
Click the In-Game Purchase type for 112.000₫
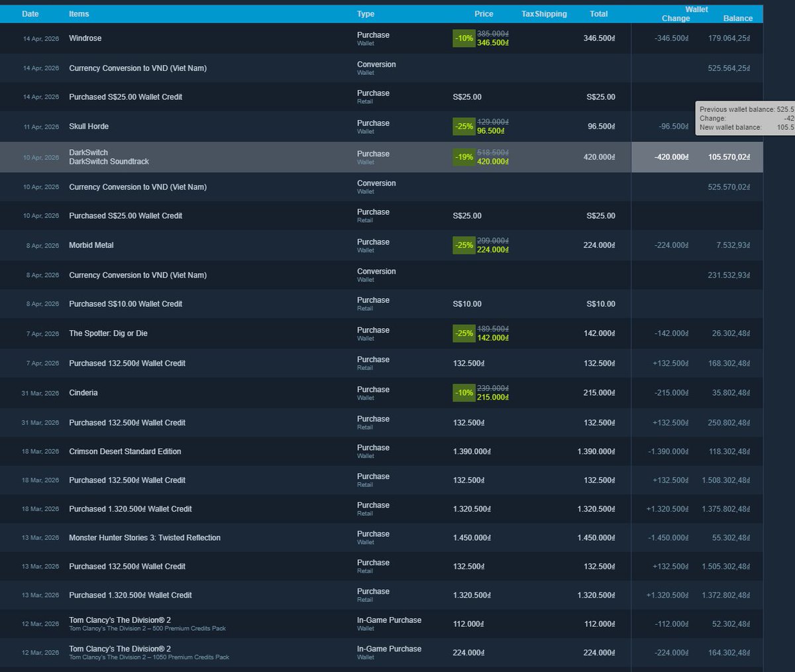click(389, 620)
